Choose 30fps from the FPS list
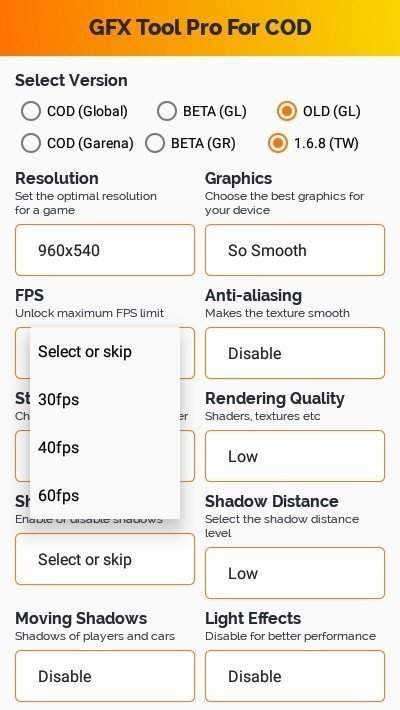The height and width of the screenshot is (710, 400). pyautogui.click(x=105, y=399)
